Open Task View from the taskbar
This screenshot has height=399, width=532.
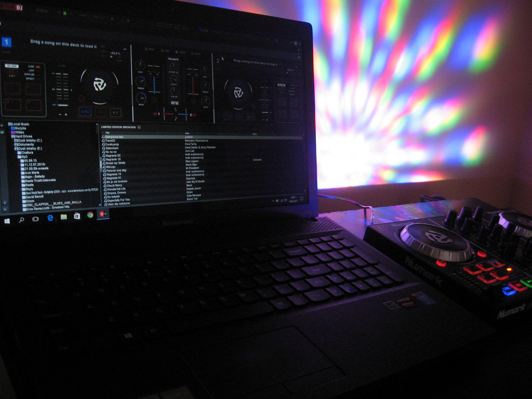pyautogui.click(x=36, y=219)
